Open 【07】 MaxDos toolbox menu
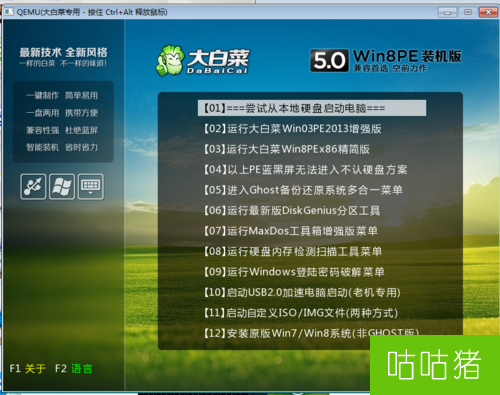500x395 pixels. click(291, 231)
